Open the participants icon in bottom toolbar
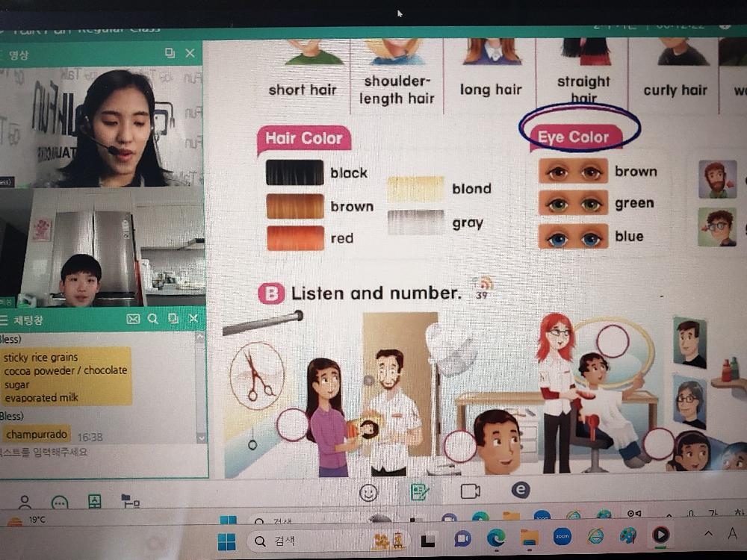Image resolution: width=747 pixels, height=560 pixels. pos(25,503)
